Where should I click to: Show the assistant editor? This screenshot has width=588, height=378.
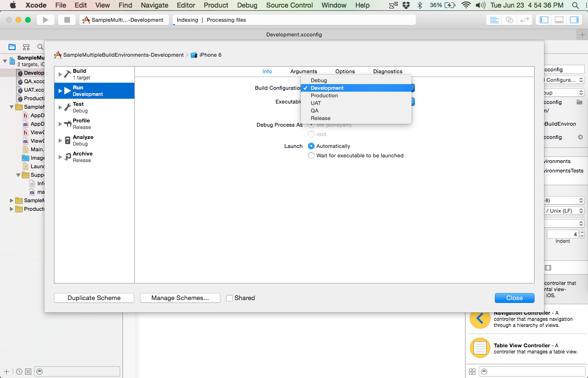pos(509,20)
